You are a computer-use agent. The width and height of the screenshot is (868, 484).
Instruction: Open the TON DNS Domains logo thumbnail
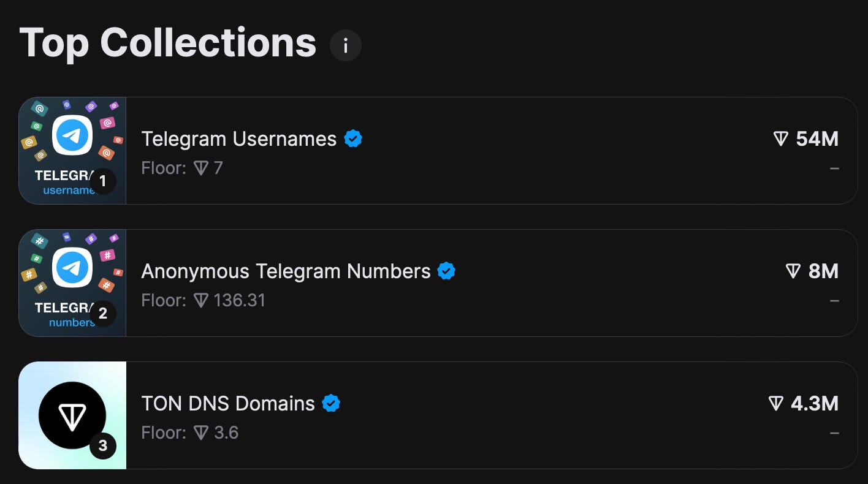pos(72,415)
